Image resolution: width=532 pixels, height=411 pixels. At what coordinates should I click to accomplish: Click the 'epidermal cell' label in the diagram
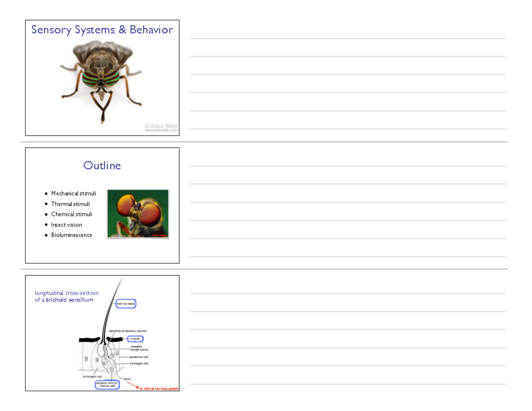(x=138, y=357)
